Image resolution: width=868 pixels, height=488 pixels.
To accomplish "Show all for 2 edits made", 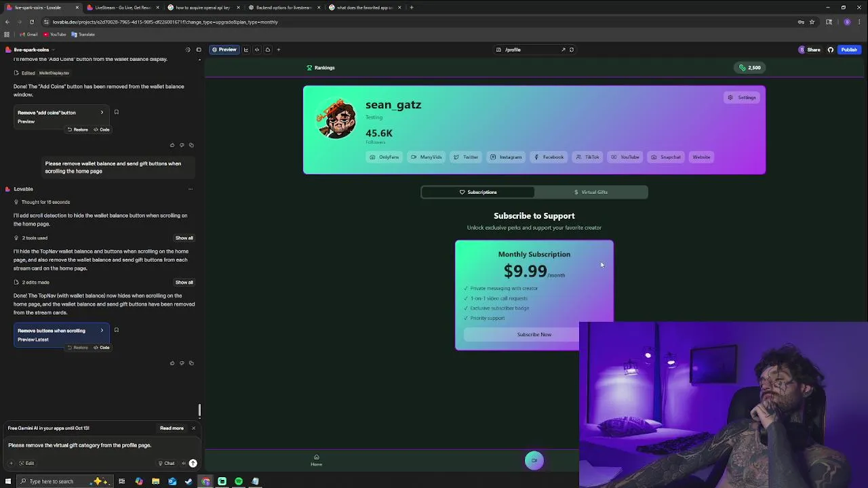I will click(184, 282).
